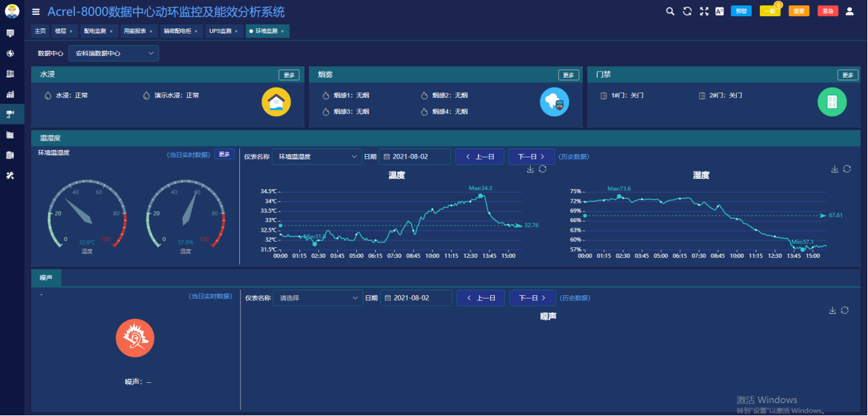Open the orange 重要 alarm button

point(799,11)
